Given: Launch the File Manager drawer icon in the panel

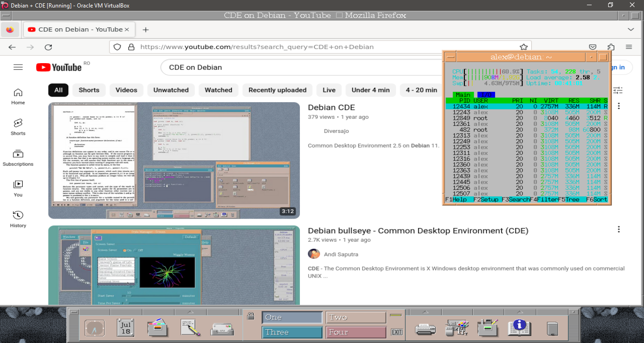Looking at the screenshot, I should coord(158,327).
